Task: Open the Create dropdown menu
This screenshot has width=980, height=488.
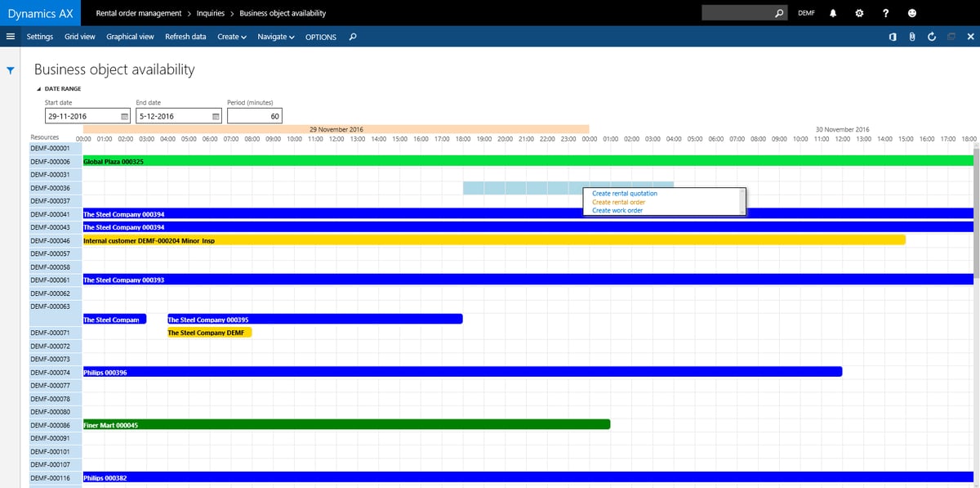Action: point(229,37)
